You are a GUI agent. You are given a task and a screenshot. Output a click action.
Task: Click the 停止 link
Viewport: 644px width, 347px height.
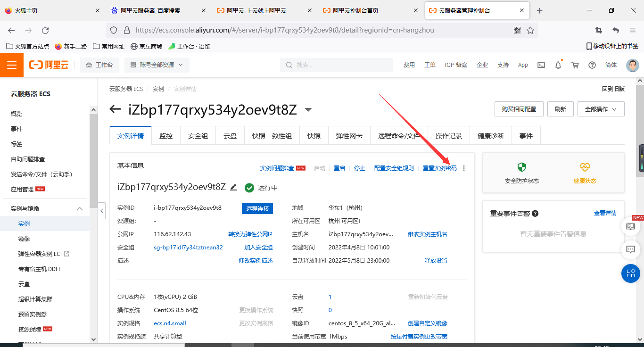click(x=360, y=168)
